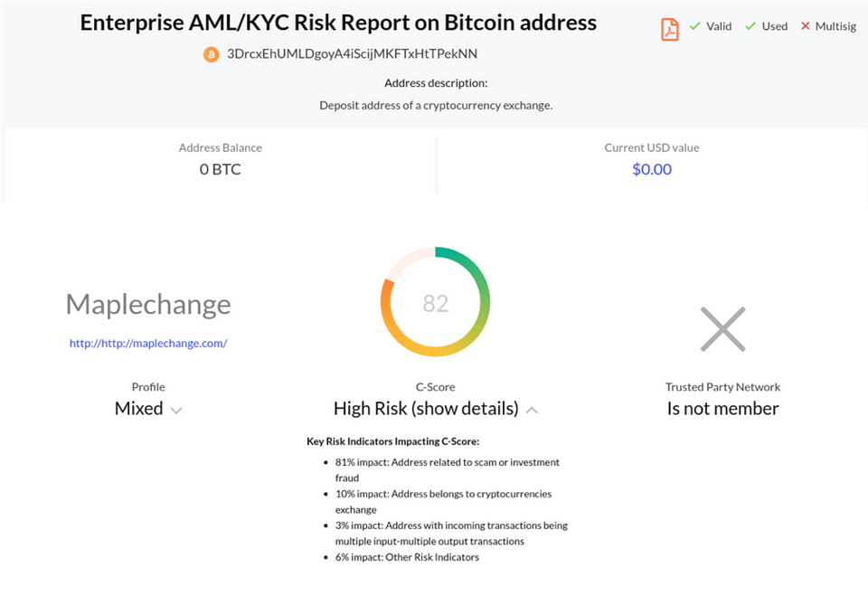Click the Is not member status text
Screen dimensions: 868x596
click(723, 409)
